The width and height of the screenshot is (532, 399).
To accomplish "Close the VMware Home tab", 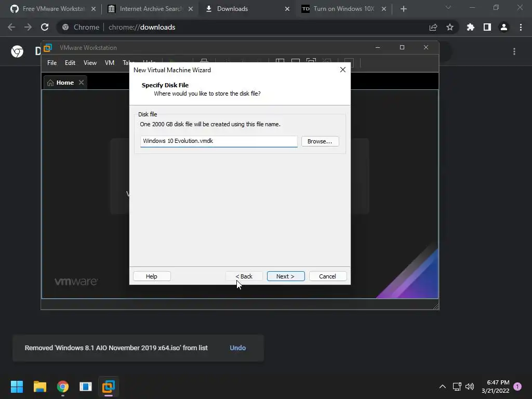I will [81, 83].
